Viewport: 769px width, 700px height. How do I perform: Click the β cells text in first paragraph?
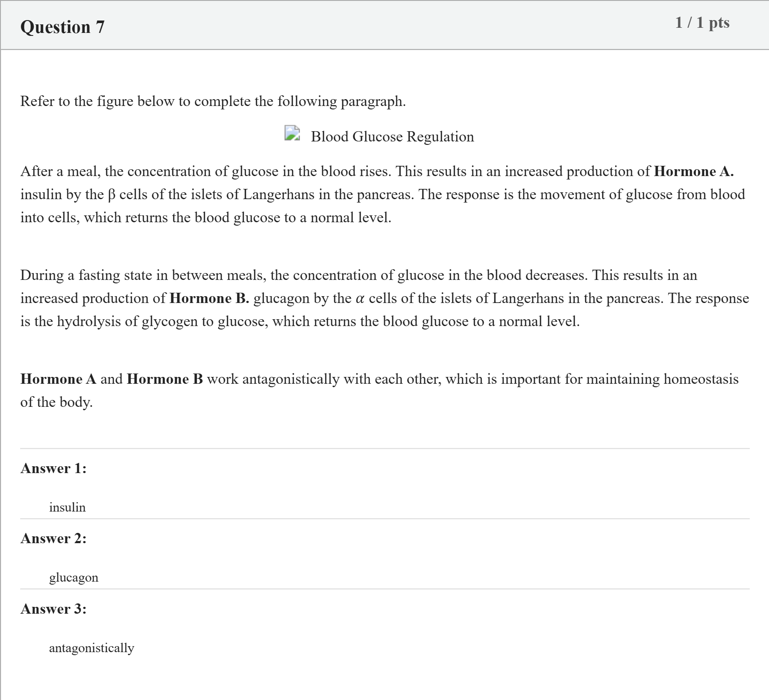point(128,195)
